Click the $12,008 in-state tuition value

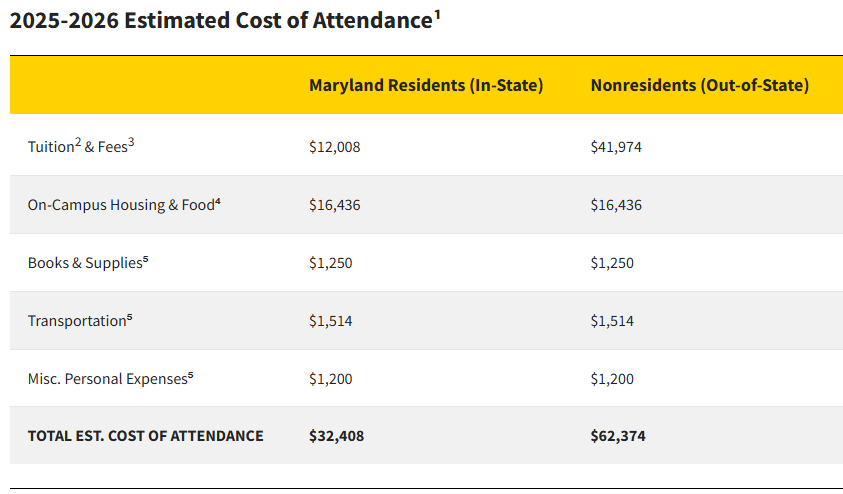pyautogui.click(x=334, y=147)
